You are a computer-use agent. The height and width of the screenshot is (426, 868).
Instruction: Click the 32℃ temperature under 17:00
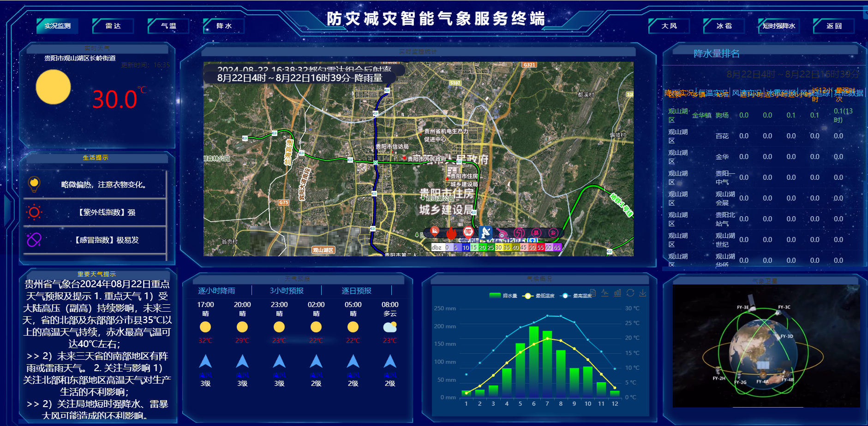coord(205,341)
